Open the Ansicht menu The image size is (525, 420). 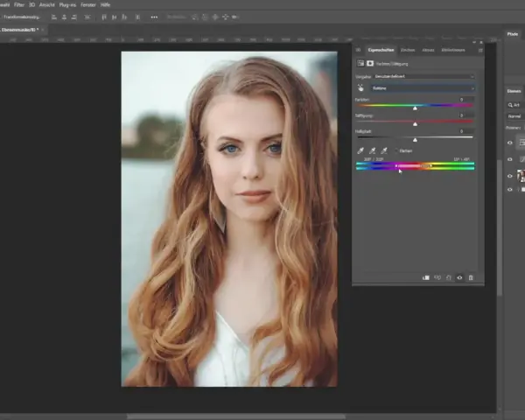point(47,4)
